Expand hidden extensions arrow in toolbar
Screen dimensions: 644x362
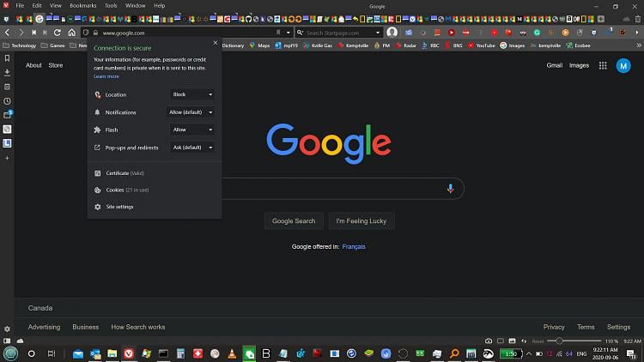(x=637, y=33)
